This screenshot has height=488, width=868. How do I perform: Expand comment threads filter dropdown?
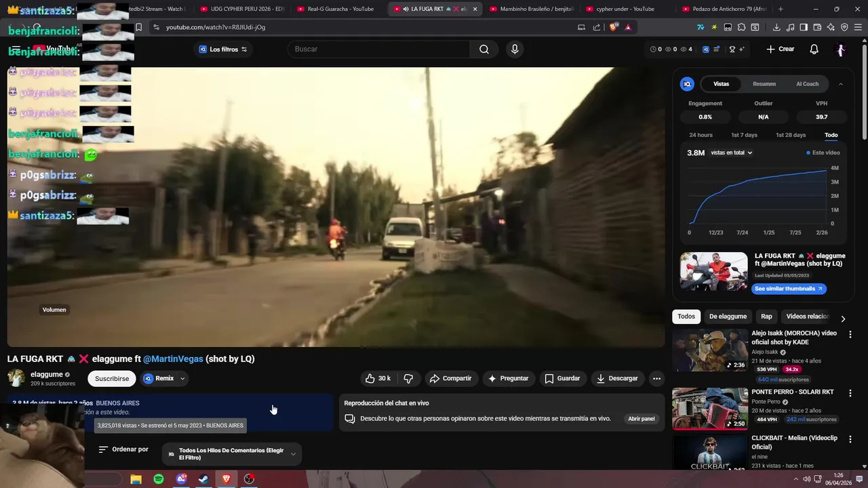coord(232,454)
